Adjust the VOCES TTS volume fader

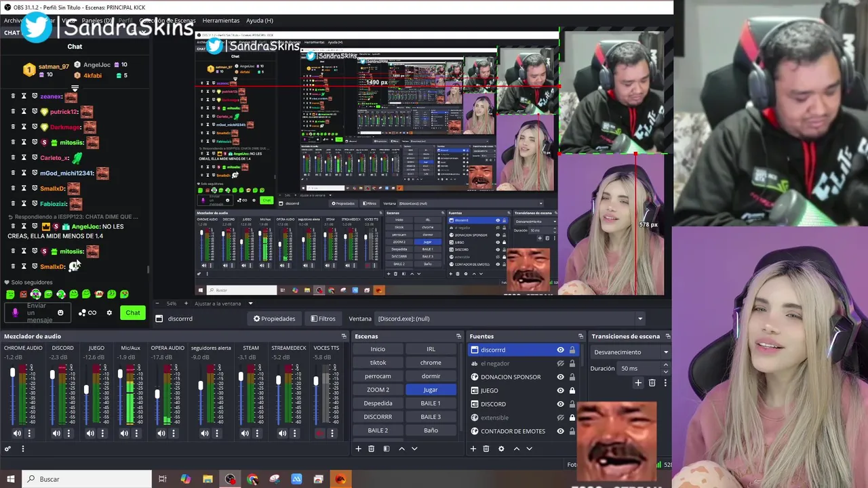point(316,381)
